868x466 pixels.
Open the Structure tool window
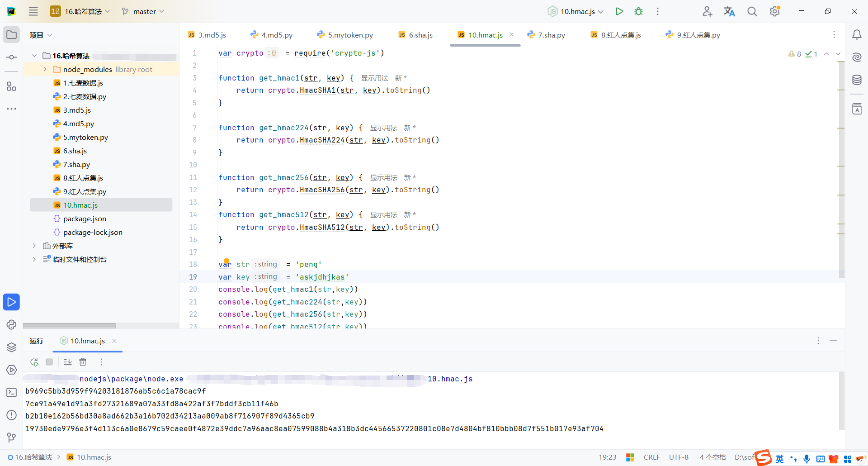(11, 86)
